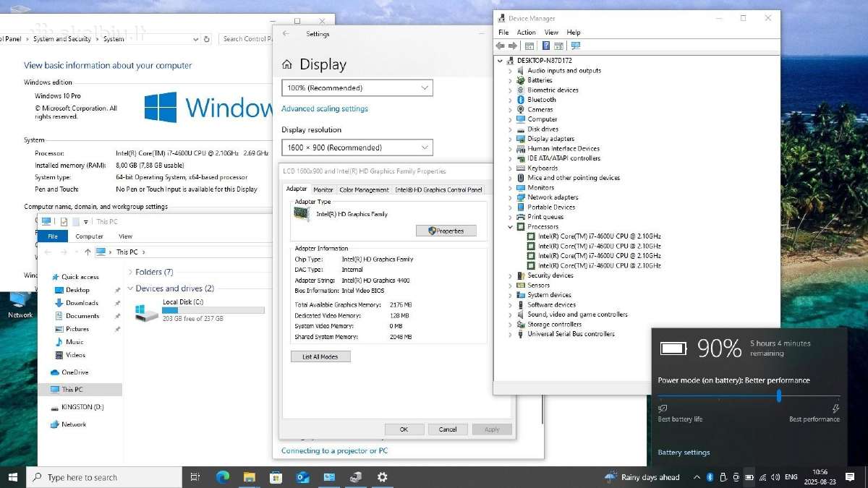868x488 pixels.
Task: Click the Home icon in Settings window
Action: [x=287, y=64]
